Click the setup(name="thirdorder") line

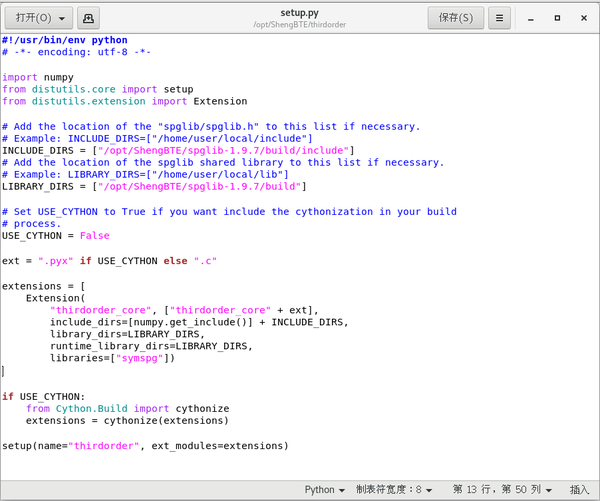click(145, 446)
